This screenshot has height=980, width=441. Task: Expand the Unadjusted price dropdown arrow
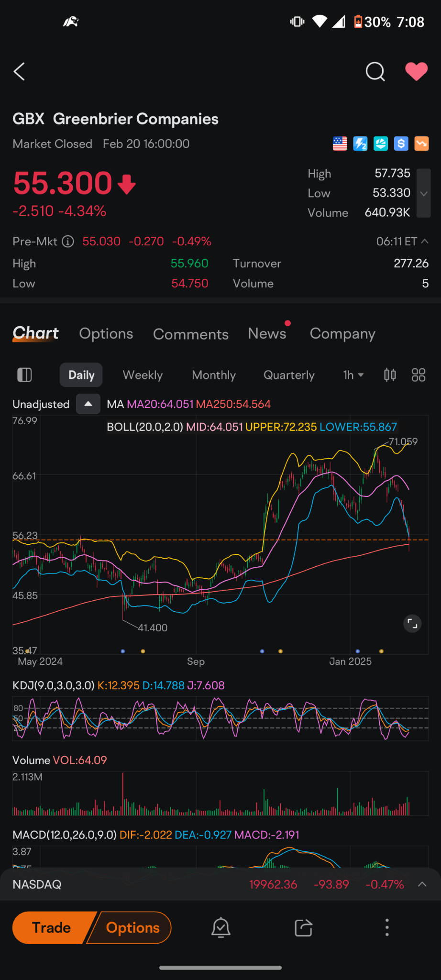coord(88,404)
